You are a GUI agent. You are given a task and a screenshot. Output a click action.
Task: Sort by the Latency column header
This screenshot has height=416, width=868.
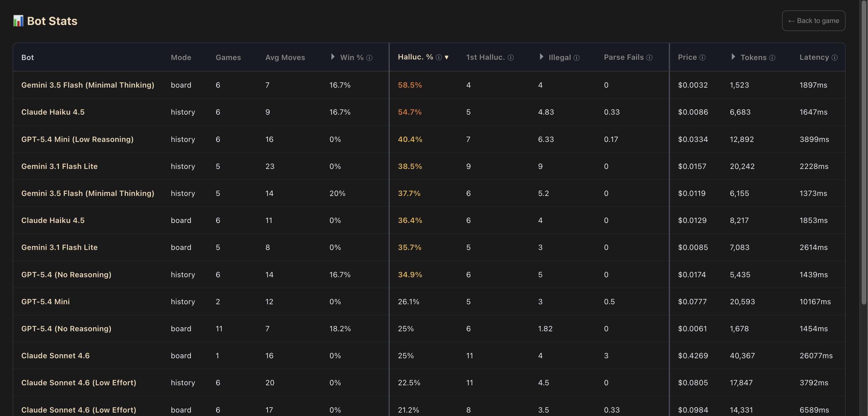point(814,57)
